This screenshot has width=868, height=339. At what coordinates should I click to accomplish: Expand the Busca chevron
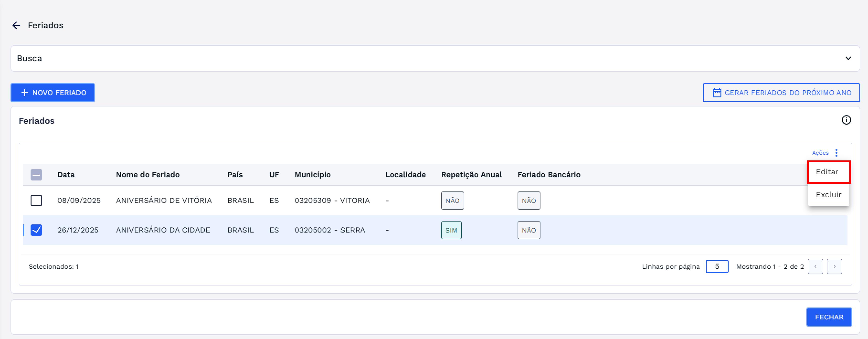(848, 58)
